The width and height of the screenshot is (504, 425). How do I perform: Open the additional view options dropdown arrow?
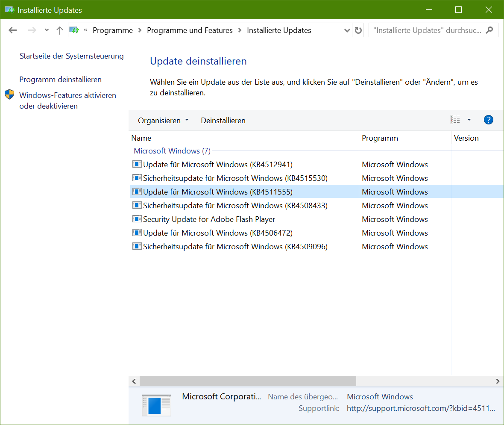[x=469, y=120]
